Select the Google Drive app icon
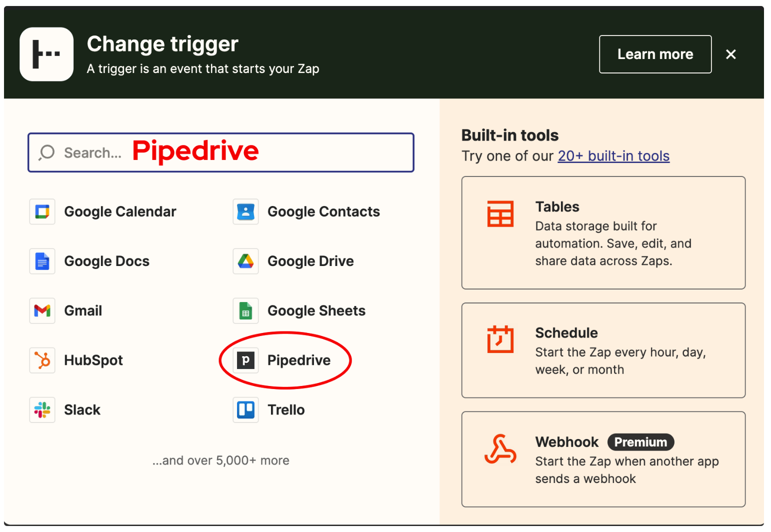 [245, 261]
